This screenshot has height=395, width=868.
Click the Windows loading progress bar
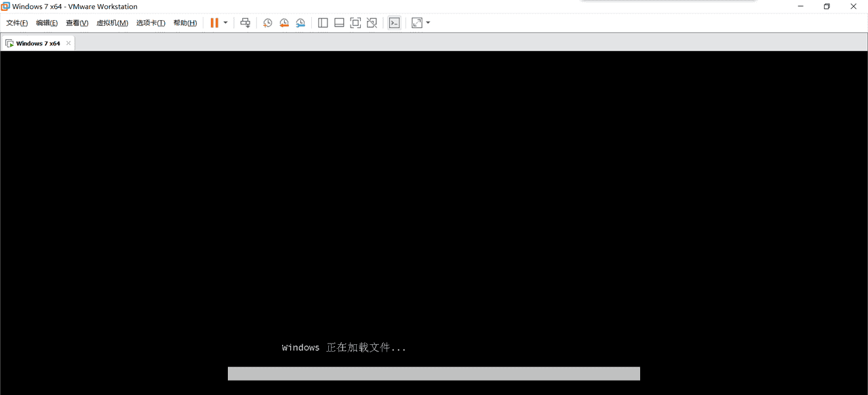coord(434,373)
